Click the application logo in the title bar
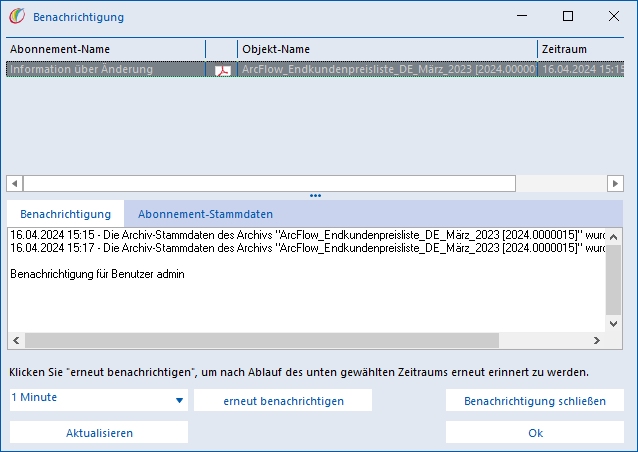Screen dimensions: 638x452 tap(17, 16)
